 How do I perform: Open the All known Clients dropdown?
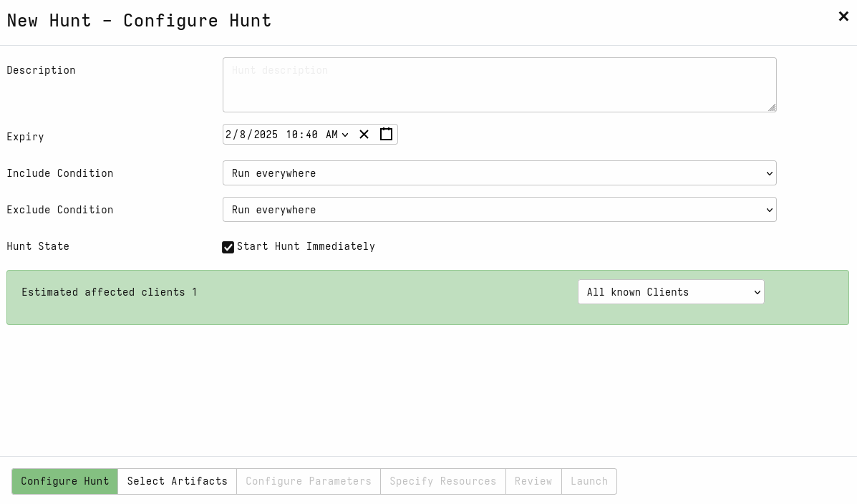coord(671,292)
